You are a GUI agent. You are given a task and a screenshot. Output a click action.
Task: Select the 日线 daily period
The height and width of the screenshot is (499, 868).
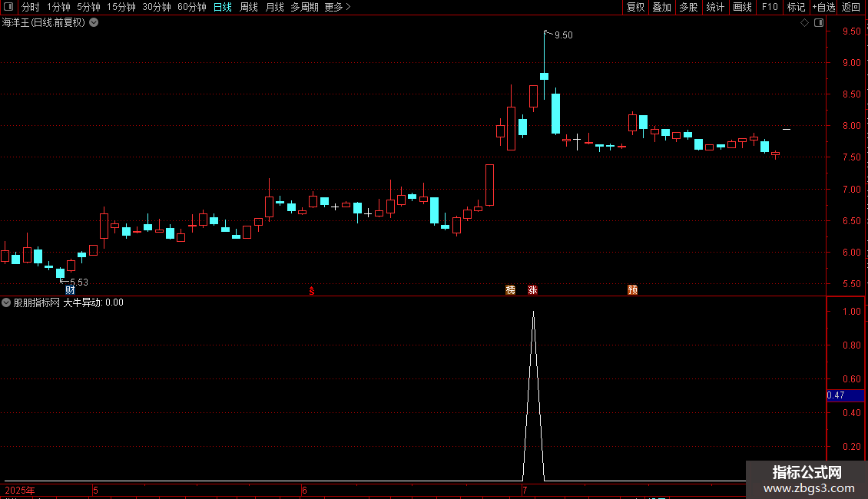tap(223, 7)
